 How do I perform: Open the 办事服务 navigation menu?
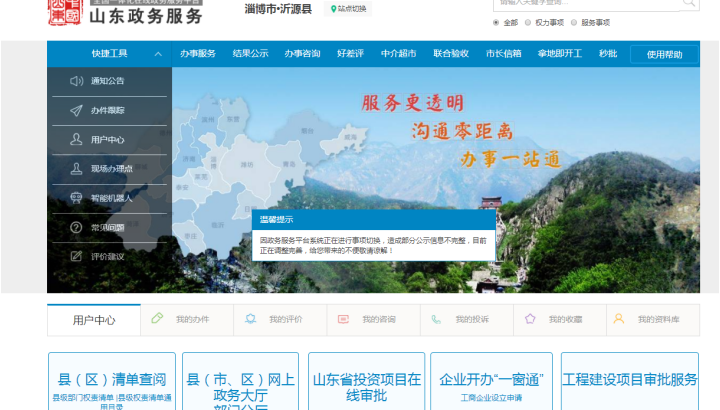pyautogui.click(x=198, y=54)
